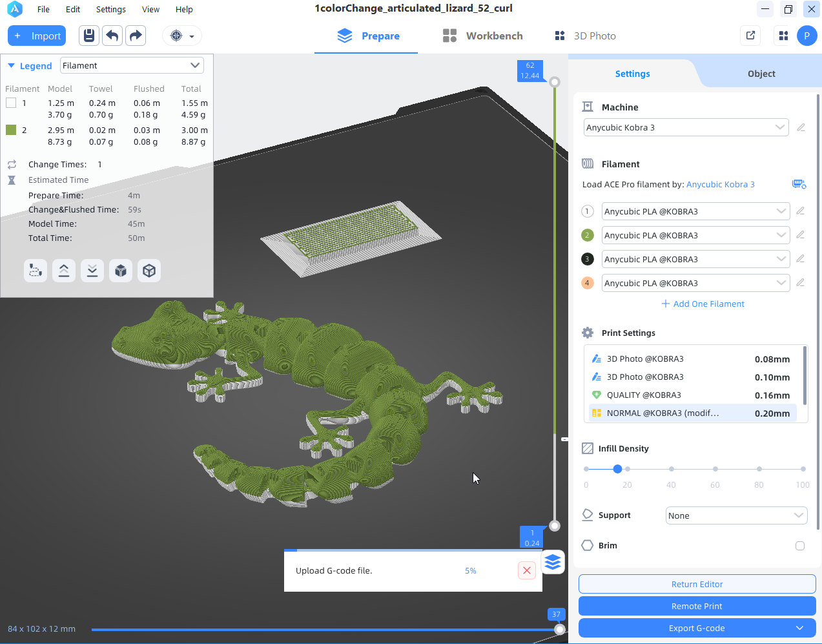Click the layer down arrows icon
Image resolution: width=822 pixels, height=644 pixels.
coord(92,271)
